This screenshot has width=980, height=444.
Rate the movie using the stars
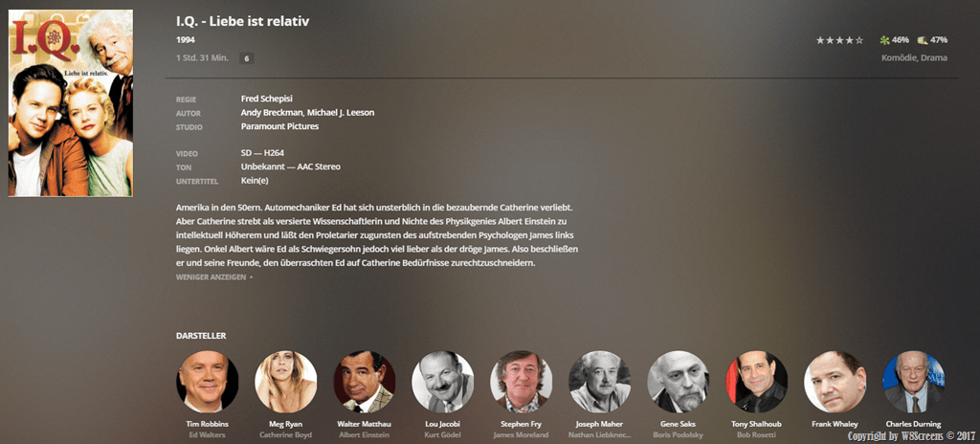click(x=839, y=40)
